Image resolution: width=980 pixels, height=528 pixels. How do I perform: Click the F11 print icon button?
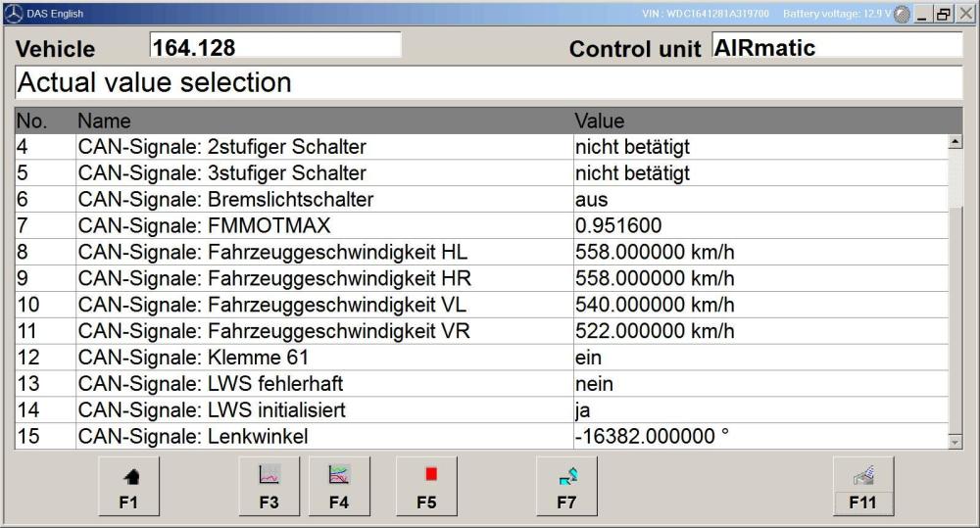(x=863, y=486)
